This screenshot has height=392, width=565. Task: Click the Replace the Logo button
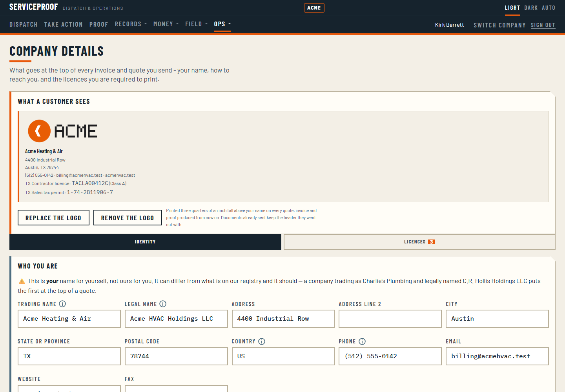pos(53,218)
